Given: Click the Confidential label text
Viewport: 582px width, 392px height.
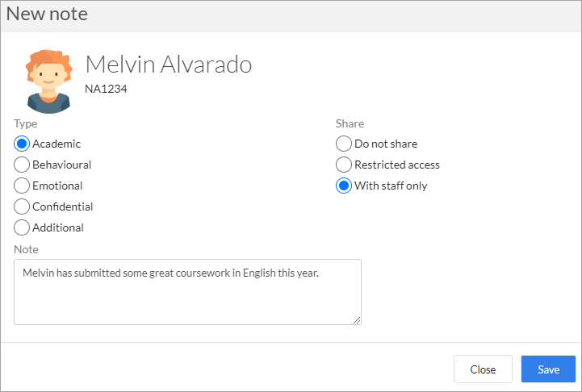Looking at the screenshot, I should point(63,206).
